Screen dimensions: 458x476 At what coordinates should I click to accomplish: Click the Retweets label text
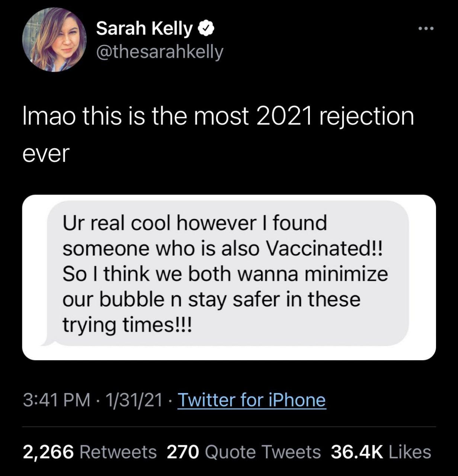pyautogui.click(x=118, y=452)
